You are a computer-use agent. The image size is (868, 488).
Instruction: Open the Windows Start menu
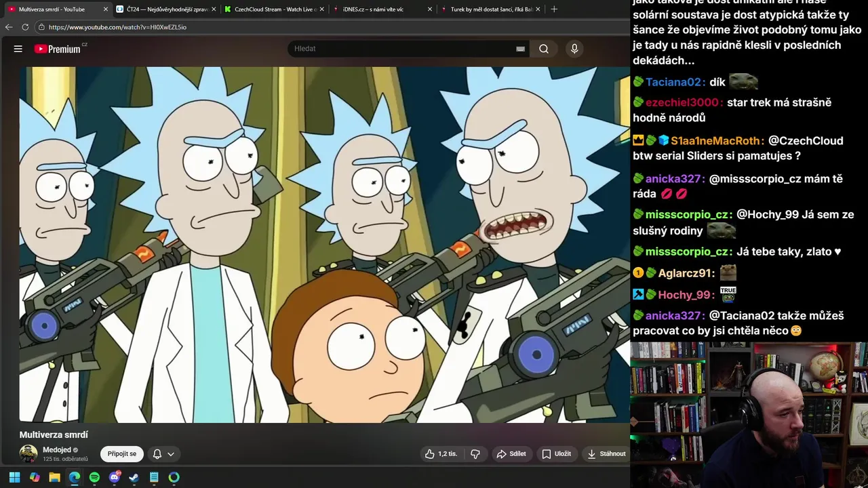click(x=14, y=477)
